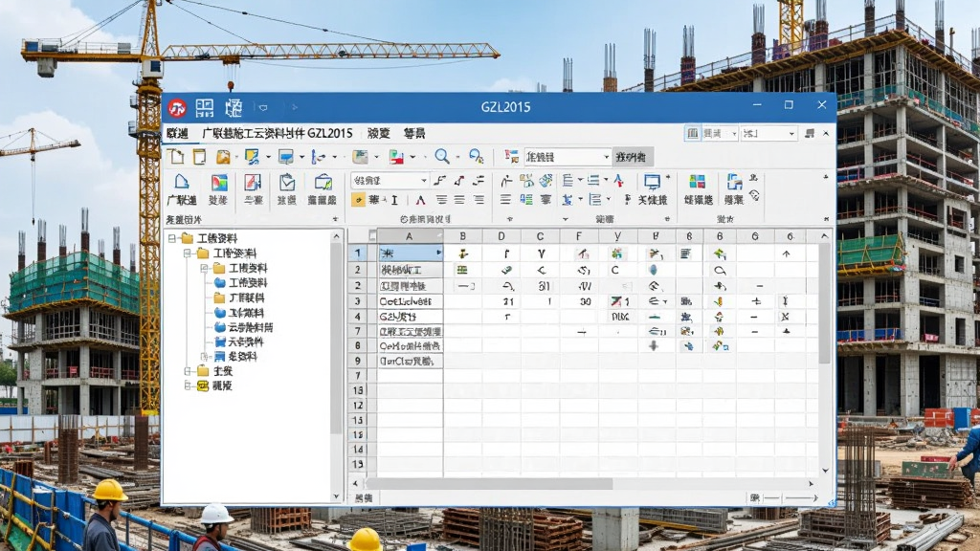Viewport: 980px width, 551px height.
Task: Click the table view icon left of top-right combos
Action: [692, 134]
